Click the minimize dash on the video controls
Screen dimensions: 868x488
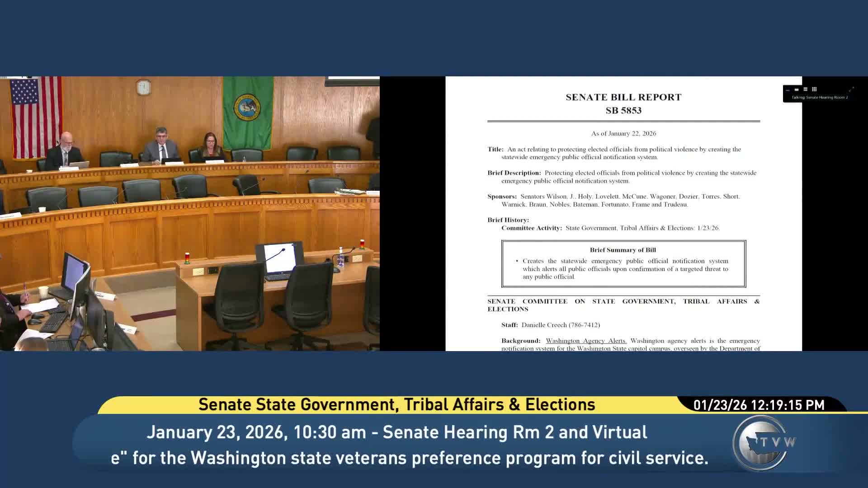(x=788, y=90)
